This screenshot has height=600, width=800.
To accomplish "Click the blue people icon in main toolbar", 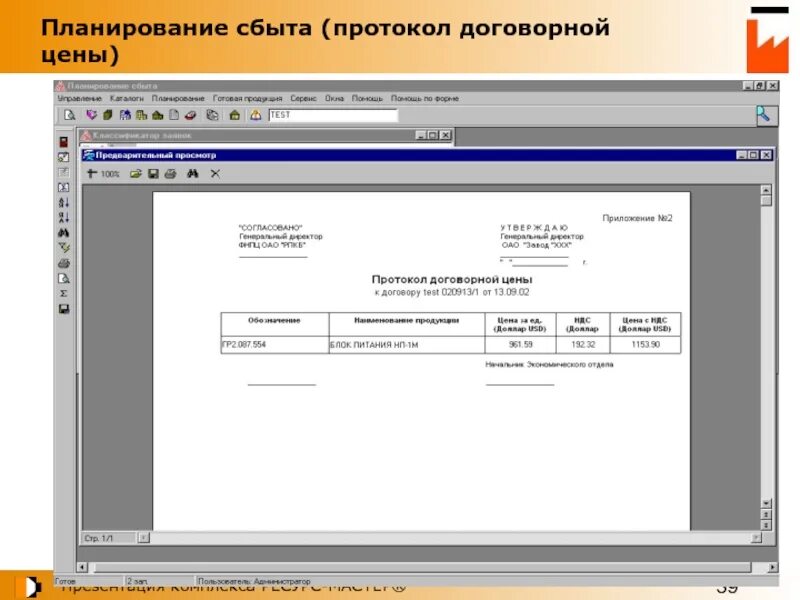I will [x=125, y=115].
